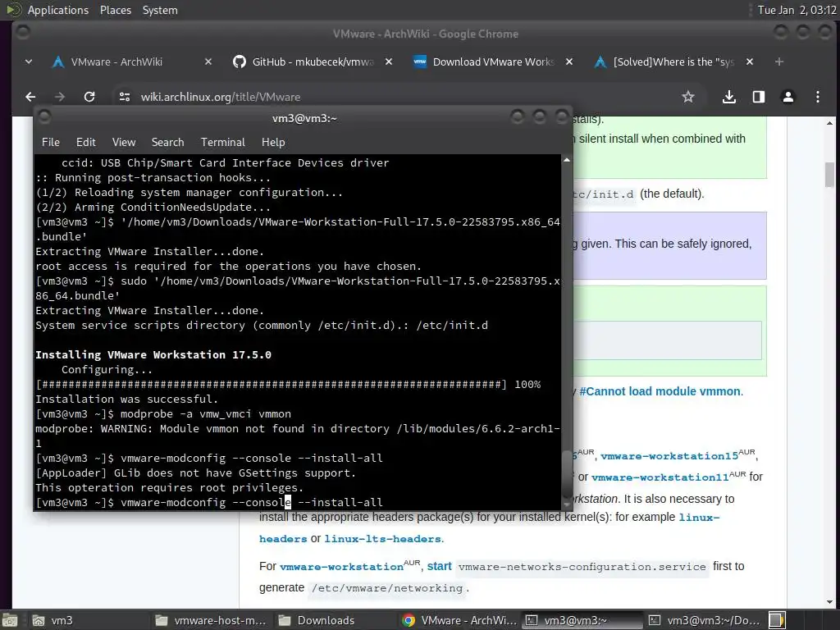Click Chrome page scrollbar thumb

[829, 175]
